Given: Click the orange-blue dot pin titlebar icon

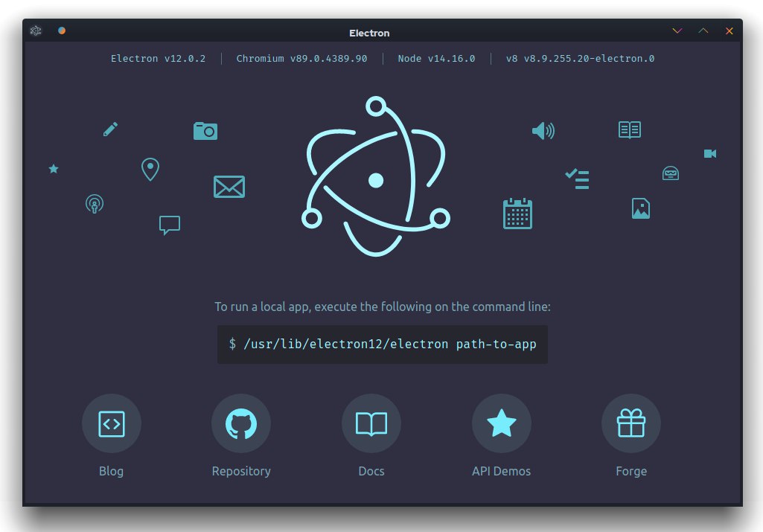Looking at the screenshot, I should point(62,31).
